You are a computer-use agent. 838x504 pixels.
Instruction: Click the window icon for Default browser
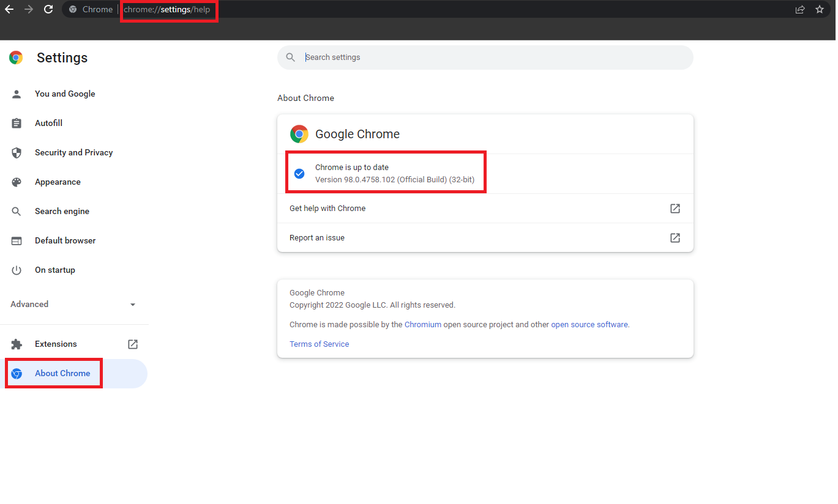(17, 240)
